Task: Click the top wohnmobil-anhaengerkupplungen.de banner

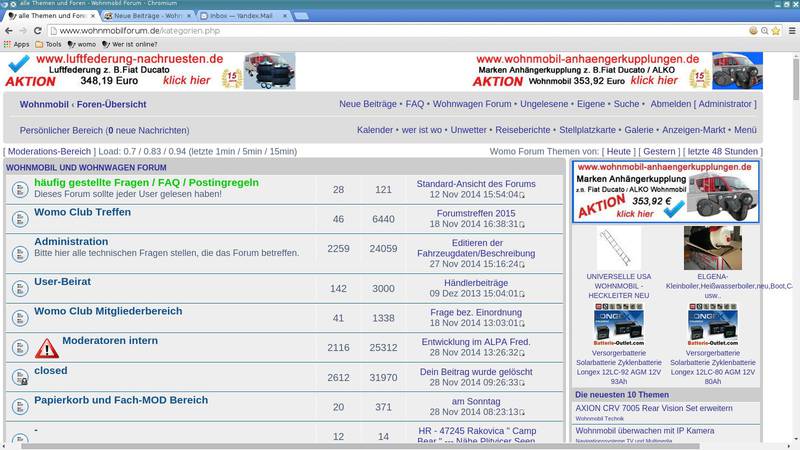Action: pyautogui.click(x=617, y=70)
